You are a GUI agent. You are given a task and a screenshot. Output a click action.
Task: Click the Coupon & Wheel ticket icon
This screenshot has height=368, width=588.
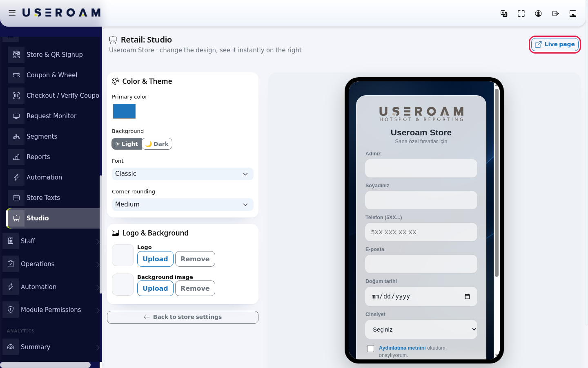[16, 75]
